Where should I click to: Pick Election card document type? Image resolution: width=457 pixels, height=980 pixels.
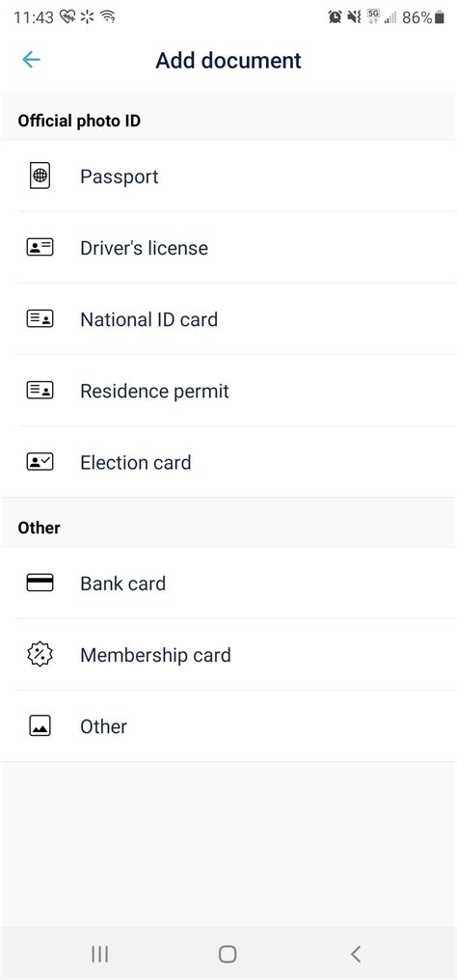(x=228, y=462)
